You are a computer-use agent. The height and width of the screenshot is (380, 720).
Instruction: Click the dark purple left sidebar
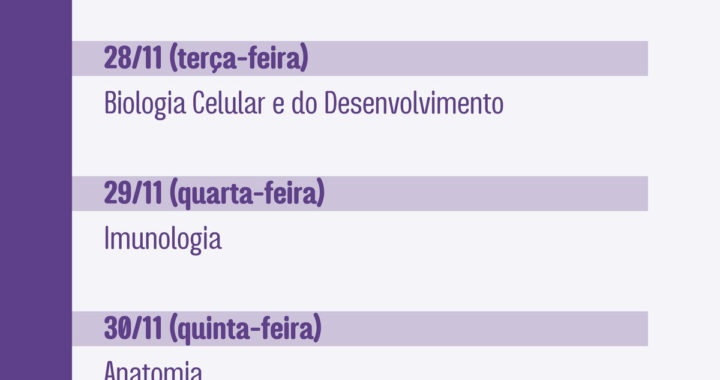(36, 190)
